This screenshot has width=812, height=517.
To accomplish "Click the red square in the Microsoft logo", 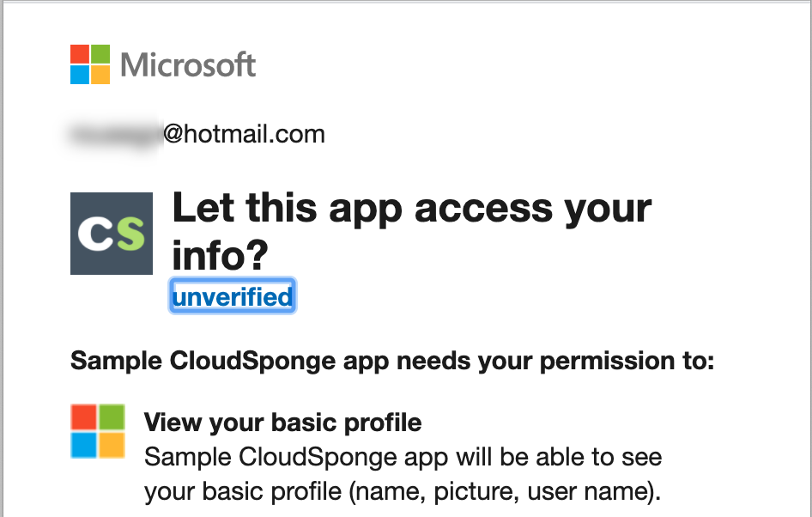I will [x=78, y=52].
